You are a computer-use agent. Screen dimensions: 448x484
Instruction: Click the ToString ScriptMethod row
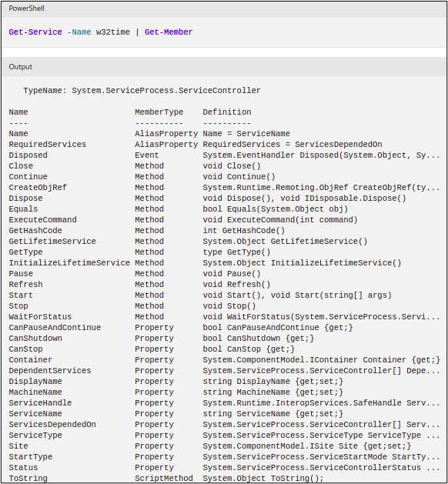point(166,478)
